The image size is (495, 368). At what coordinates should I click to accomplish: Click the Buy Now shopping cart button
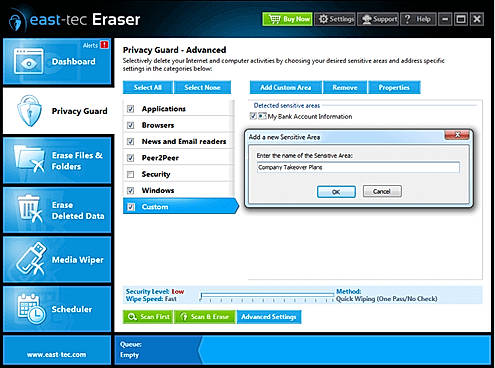click(x=287, y=19)
